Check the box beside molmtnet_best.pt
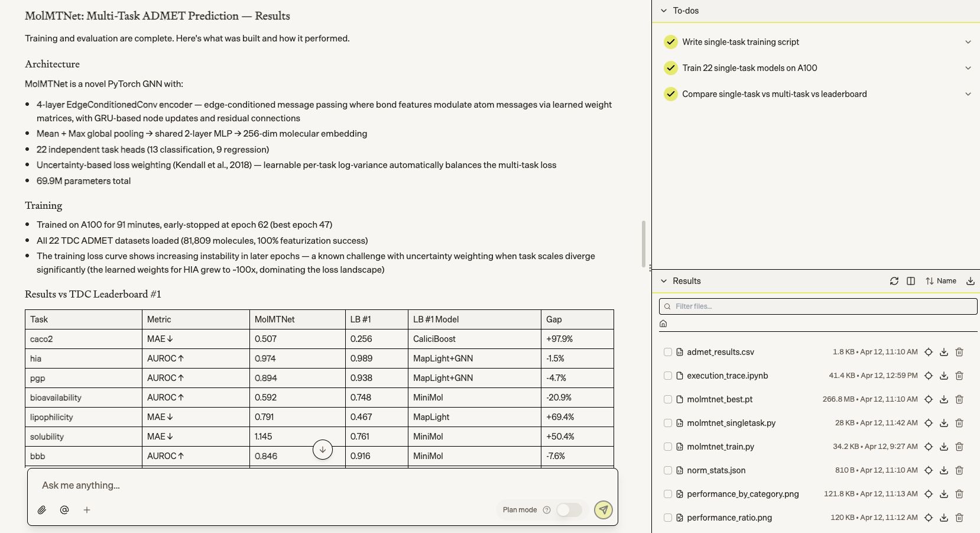 pos(668,399)
